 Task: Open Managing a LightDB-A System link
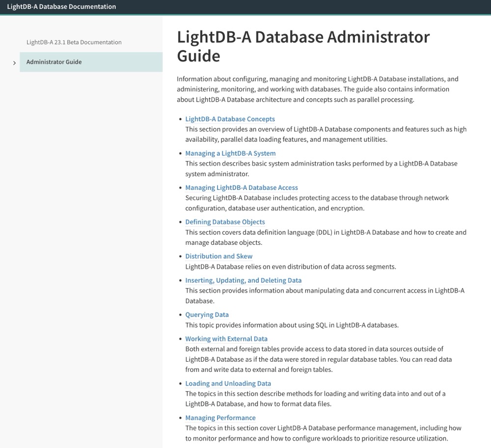[230, 153]
